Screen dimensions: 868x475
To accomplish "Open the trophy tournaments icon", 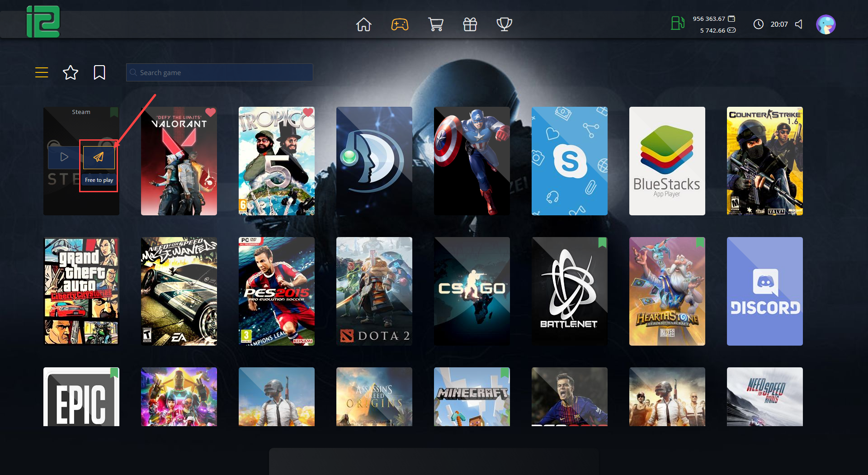I will pos(504,24).
